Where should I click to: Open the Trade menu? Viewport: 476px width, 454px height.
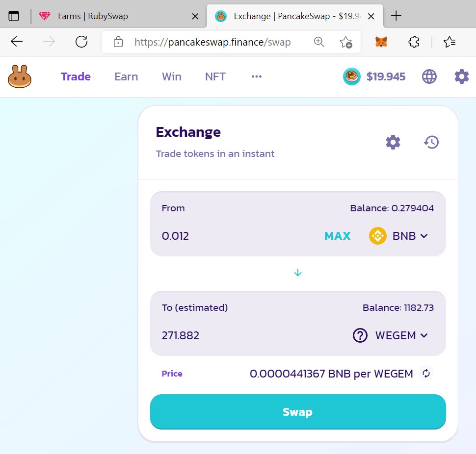(76, 76)
